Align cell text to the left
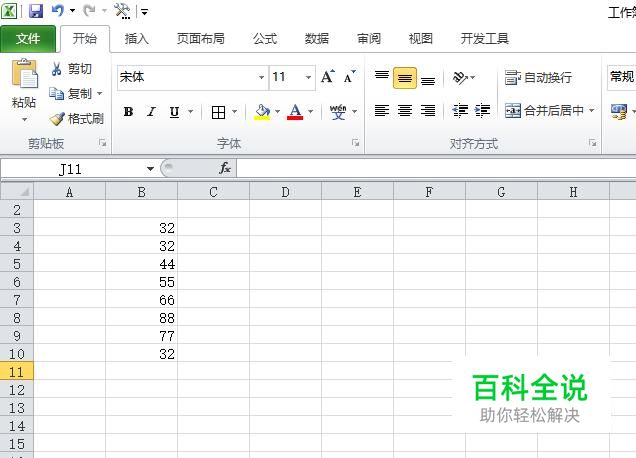Screen dimensions: 636x458 tap(382, 111)
